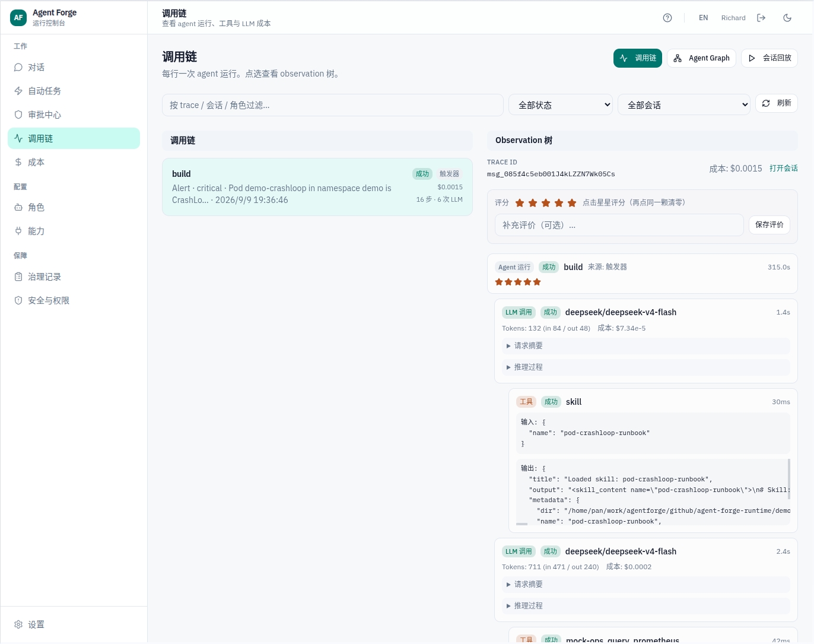
Task: Click the trace ID msg_085f4c5eb001J4kLZZN7Wk05Cs
Action: point(551,175)
